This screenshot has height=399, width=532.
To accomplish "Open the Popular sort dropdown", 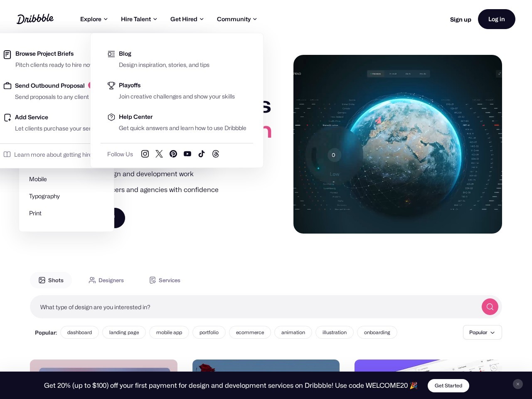I will (x=483, y=332).
